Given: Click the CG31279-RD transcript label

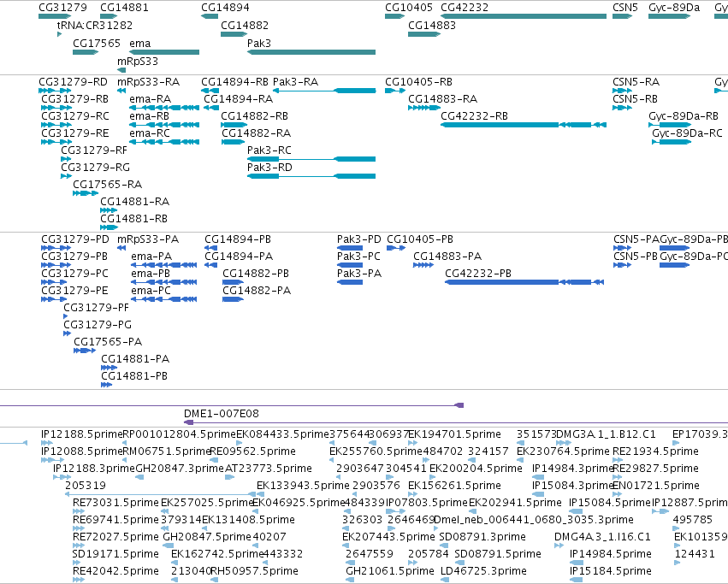Looking at the screenshot, I should click(73, 82).
